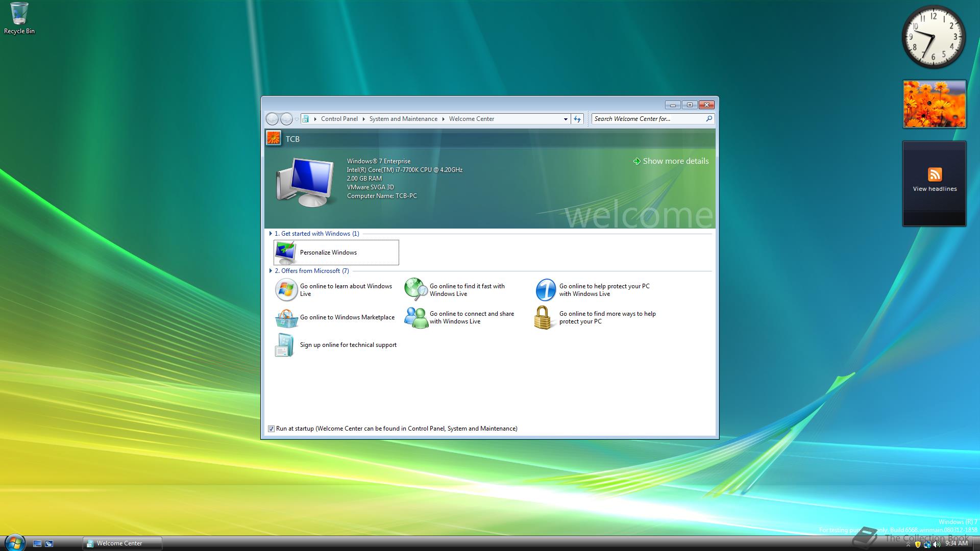This screenshot has width=980, height=551.
Task: Open Go online to find more ways
Action: point(594,317)
